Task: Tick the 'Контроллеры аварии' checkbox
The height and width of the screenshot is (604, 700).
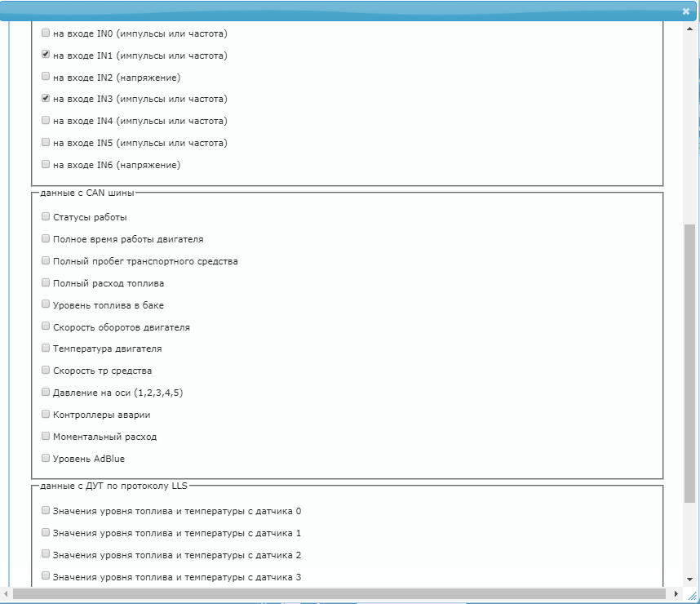Action: click(46, 415)
